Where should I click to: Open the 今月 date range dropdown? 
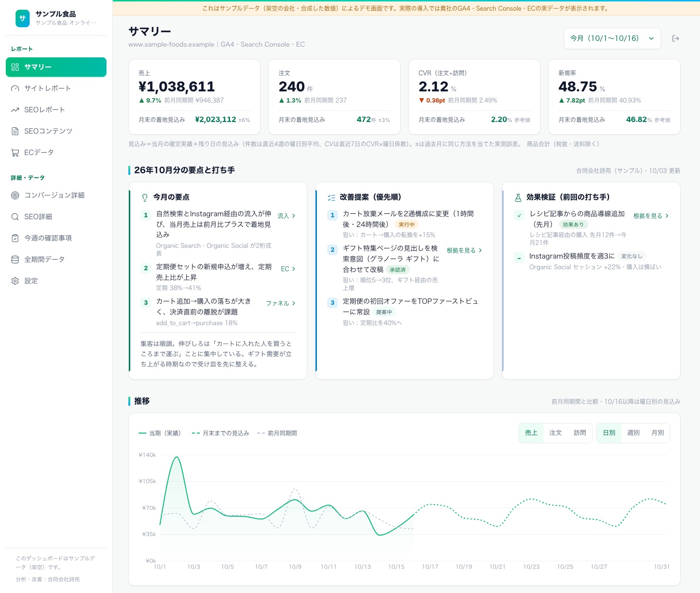pyautogui.click(x=612, y=38)
